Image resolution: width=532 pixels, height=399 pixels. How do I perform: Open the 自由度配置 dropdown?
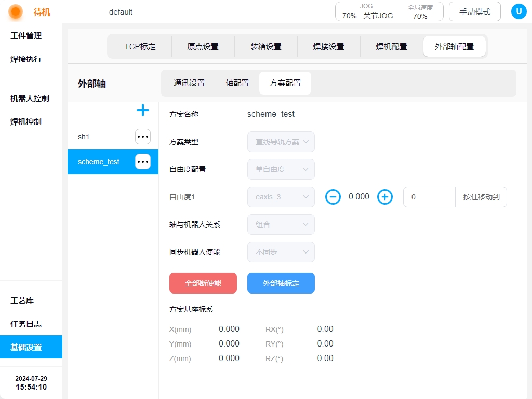tap(281, 169)
